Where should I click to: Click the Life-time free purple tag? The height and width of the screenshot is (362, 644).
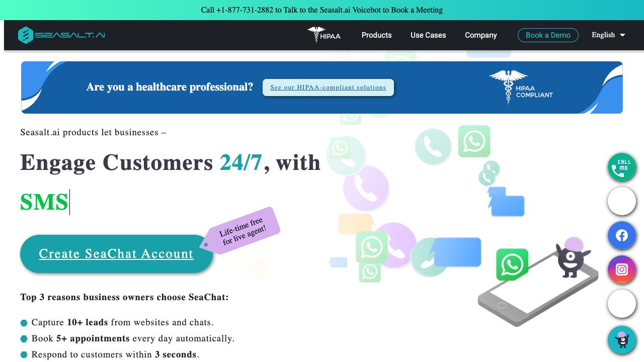coord(241,231)
